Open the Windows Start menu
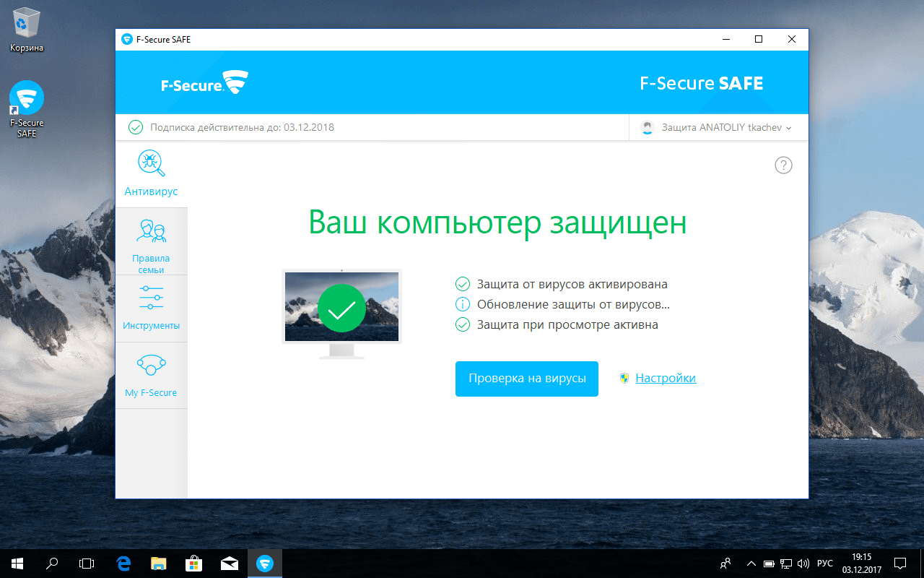924x578 pixels. [x=17, y=564]
